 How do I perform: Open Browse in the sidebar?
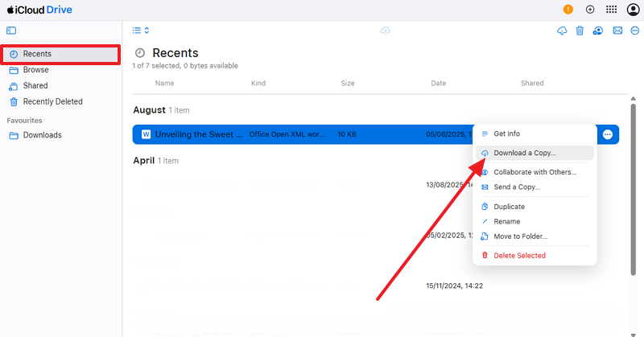[x=35, y=70]
